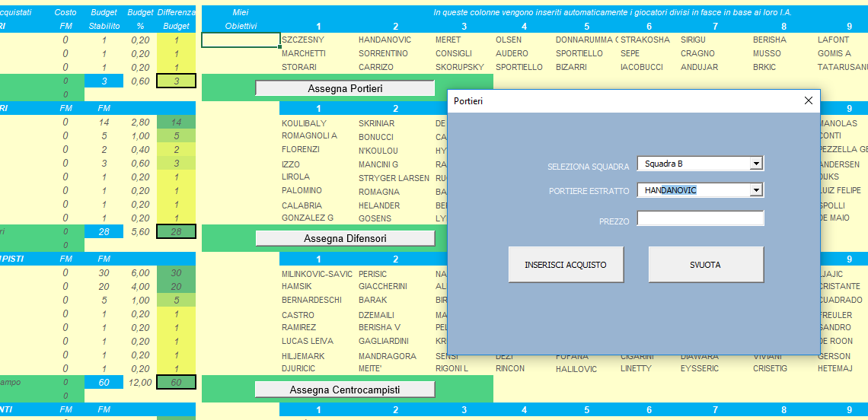Select the LINETTY cell
The image size is (868, 420).
tap(636, 368)
